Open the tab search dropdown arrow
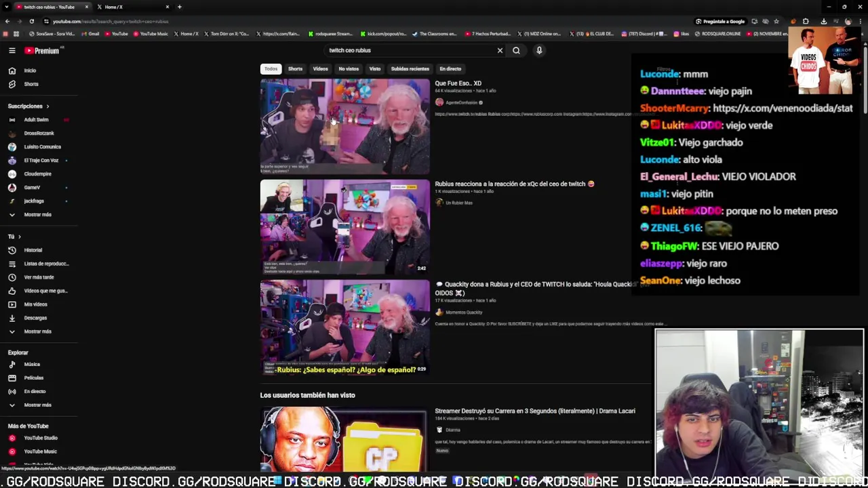868x488 pixels. 7,7
